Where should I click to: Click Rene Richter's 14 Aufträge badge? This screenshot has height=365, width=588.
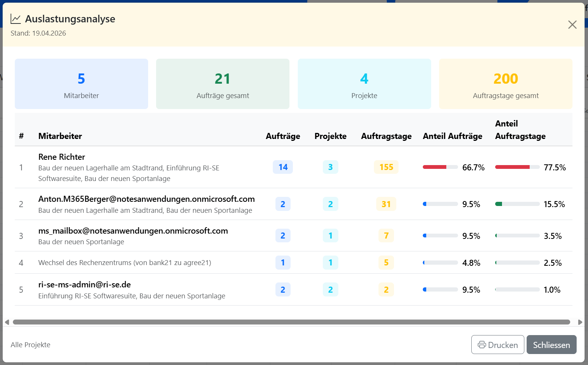pyautogui.click(x=283, y=167)
